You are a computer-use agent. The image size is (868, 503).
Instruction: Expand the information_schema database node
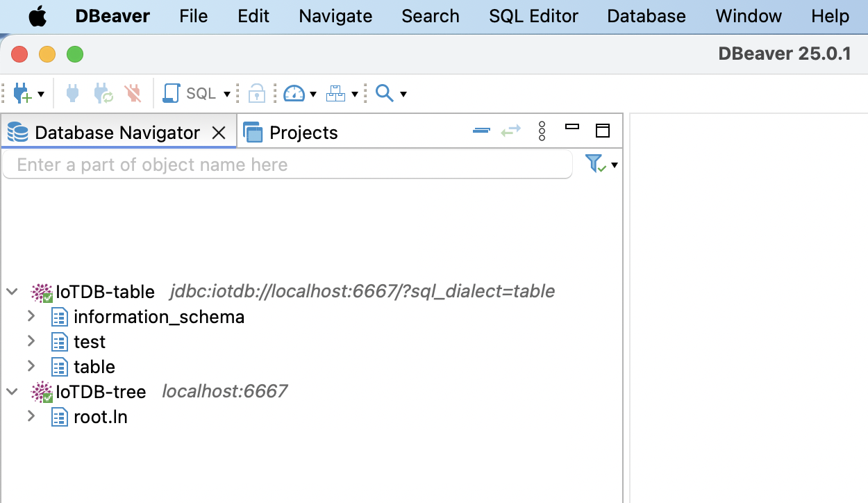31,317
